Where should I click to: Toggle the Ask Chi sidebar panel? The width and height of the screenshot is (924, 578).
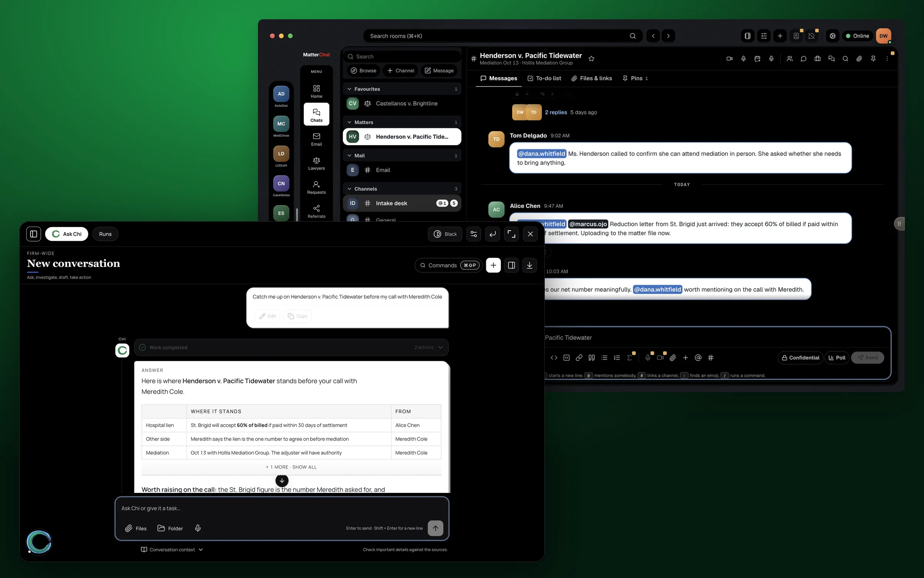(33, 234)
